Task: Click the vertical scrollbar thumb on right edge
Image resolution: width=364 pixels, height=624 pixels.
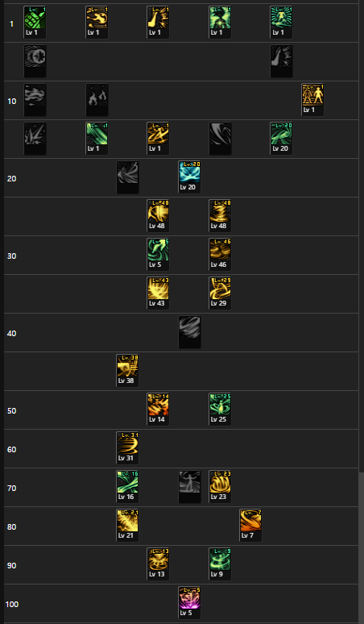Action: [362, 548]
